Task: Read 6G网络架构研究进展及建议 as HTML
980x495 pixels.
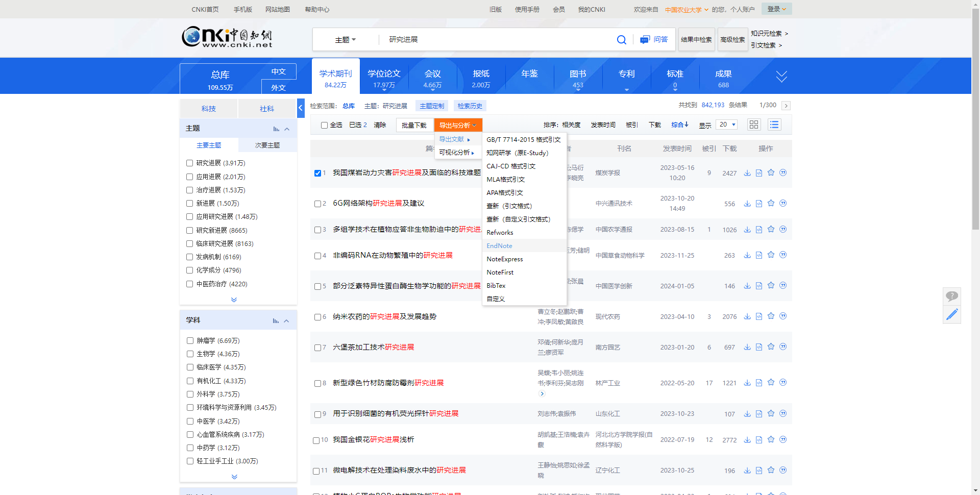Action: pyautogui.click(x=759, y=204)
